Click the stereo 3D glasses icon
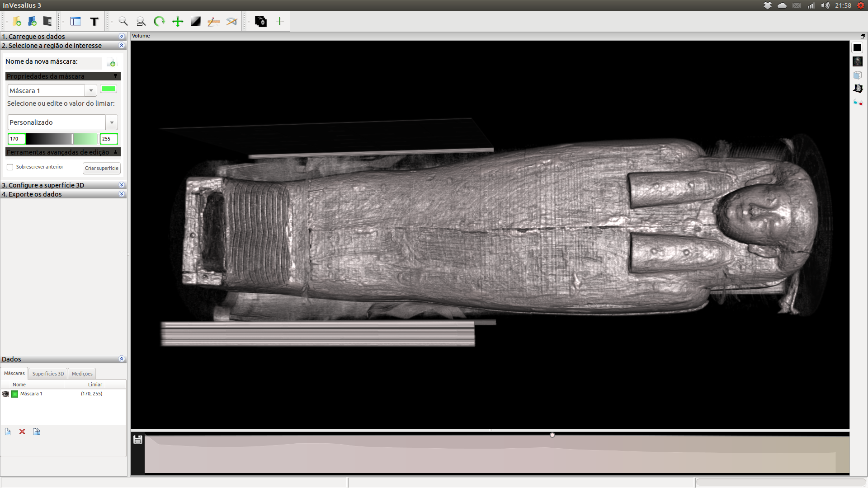Screen dimensions: 868x488 (858, 103)
